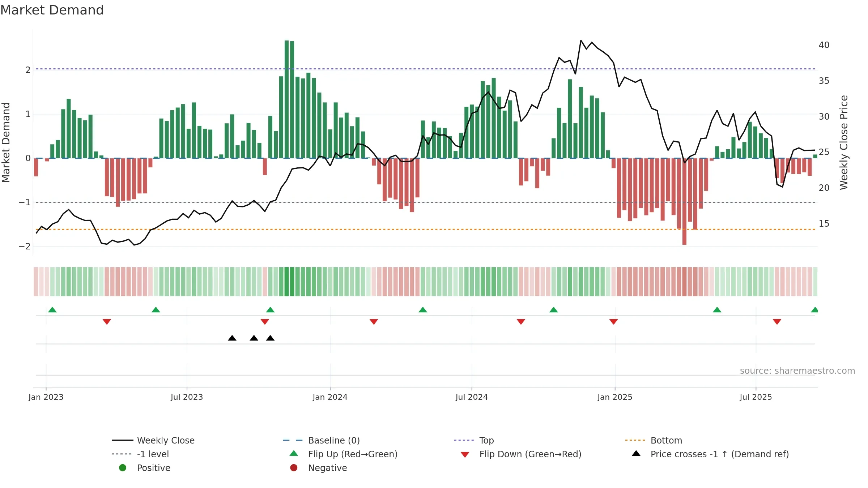The width and height of the screenshot is (868, 488).
Task: Toggle Weekly Close legend entry
Action: 153,440
